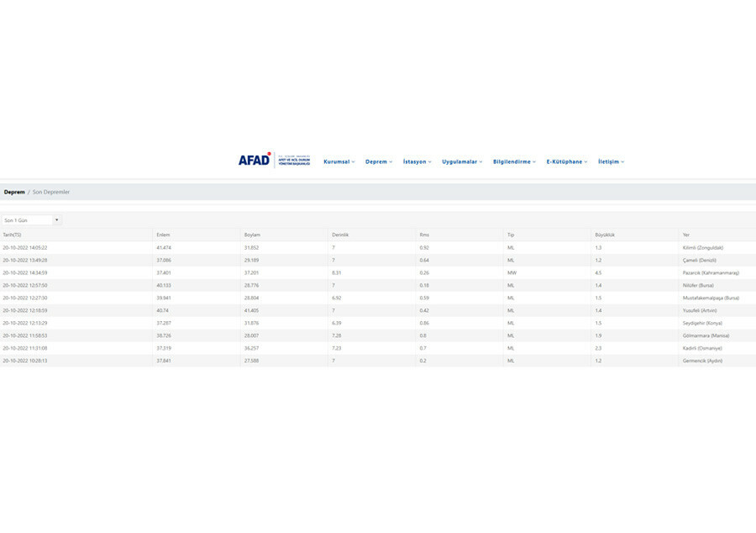Screen dimensions: 756x533
Task: Click the longitude value 41.405
Action: [x=251, y=310]
